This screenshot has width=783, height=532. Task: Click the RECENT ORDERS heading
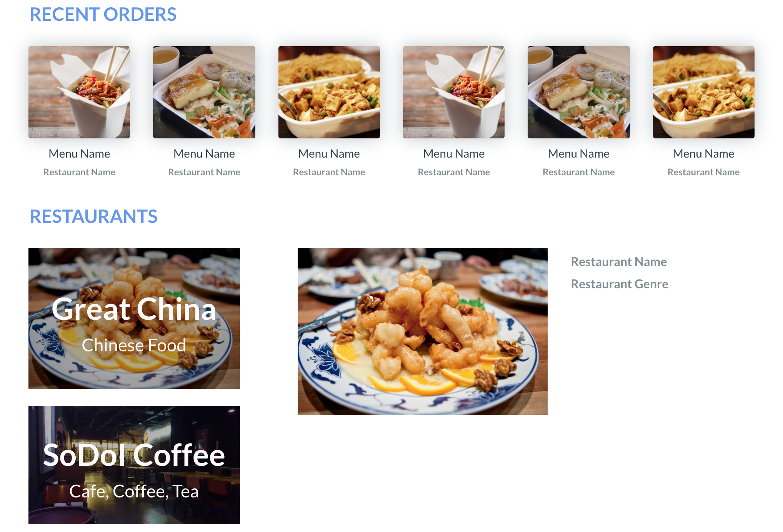click(103, 15)
